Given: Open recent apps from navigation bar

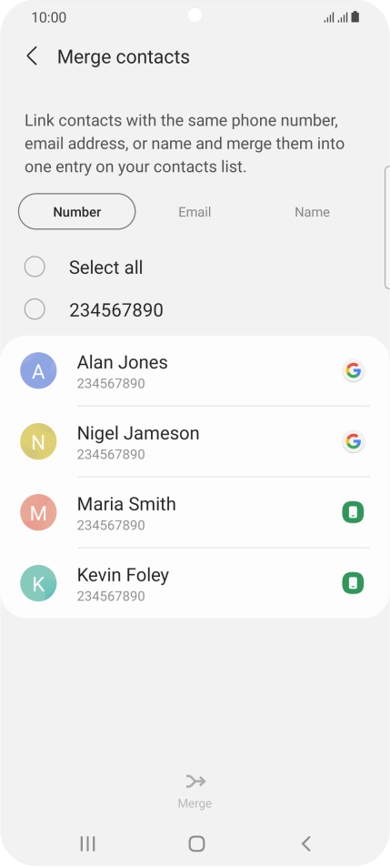Looking at the screenshot, I should 87,843.
